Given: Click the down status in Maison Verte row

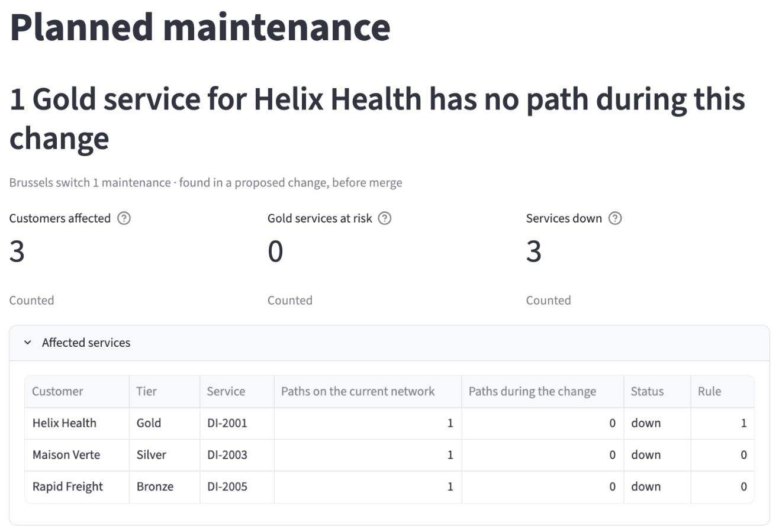Looking at the screenshot, I should [657, 455].
